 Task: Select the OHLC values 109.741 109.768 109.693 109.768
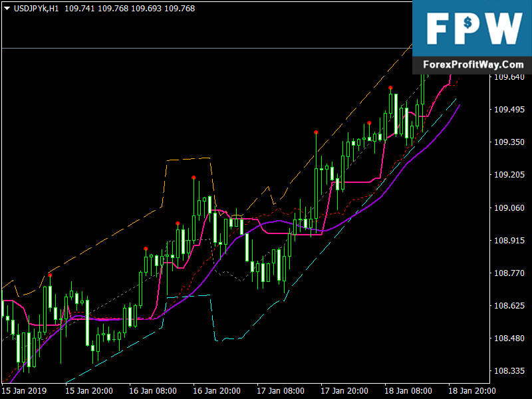(x=130, y=9)
